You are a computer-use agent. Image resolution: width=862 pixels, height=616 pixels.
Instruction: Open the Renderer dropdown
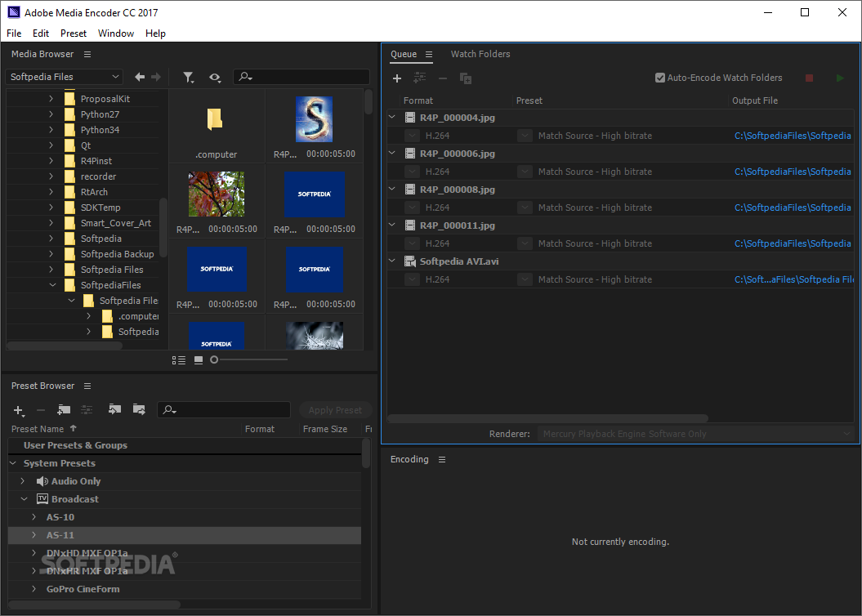click(x=695, y=434)
